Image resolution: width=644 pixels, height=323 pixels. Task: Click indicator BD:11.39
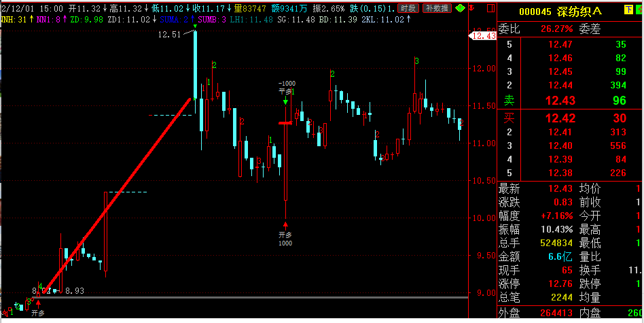tap(337, 19)
